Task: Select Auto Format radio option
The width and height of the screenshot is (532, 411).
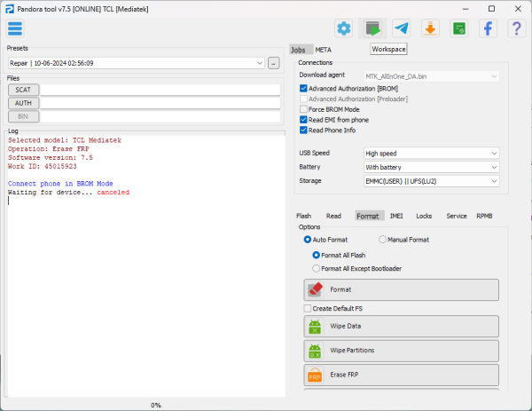Action: coord(308,240)
